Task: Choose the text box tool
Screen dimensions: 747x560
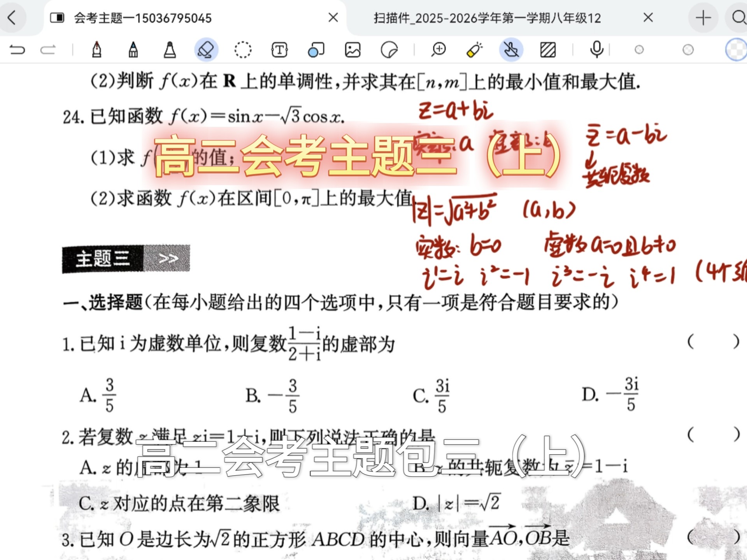Action: click(279, 50)
